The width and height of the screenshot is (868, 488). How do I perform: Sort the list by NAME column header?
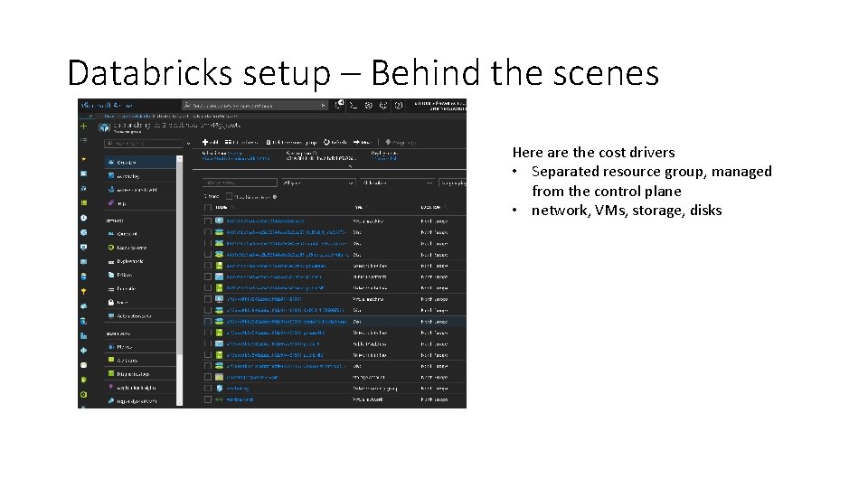coord(222,208)
